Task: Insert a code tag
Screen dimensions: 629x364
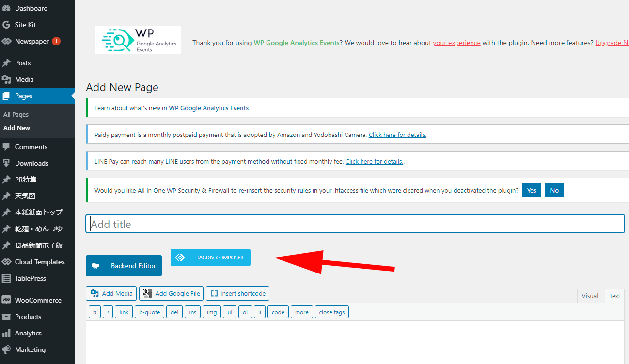Action: (x=278, y=312)
